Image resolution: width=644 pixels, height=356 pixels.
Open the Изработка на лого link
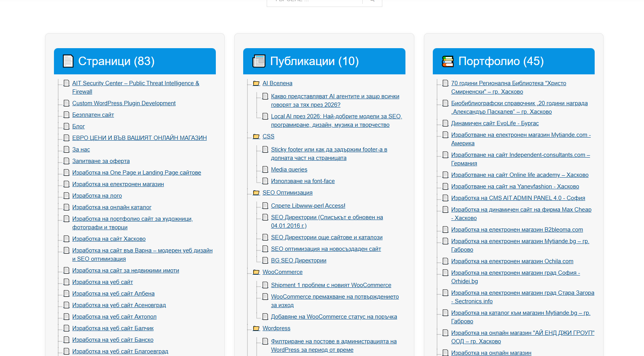pyautogui.click(x=97, y=196)
